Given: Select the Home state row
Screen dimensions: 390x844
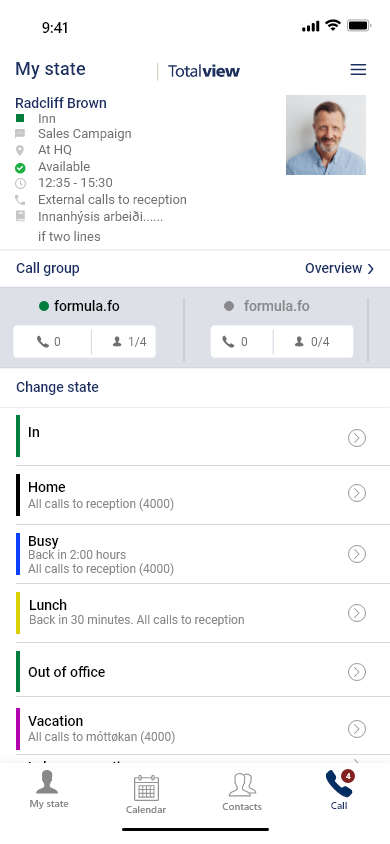Looking at the screenshot, I should [195, 495].
